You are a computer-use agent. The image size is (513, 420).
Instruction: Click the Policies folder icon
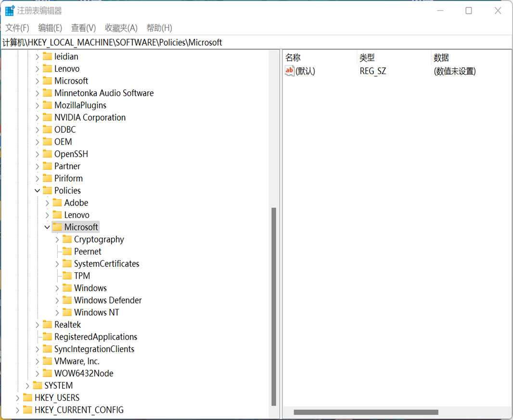(x=48, y=191)
